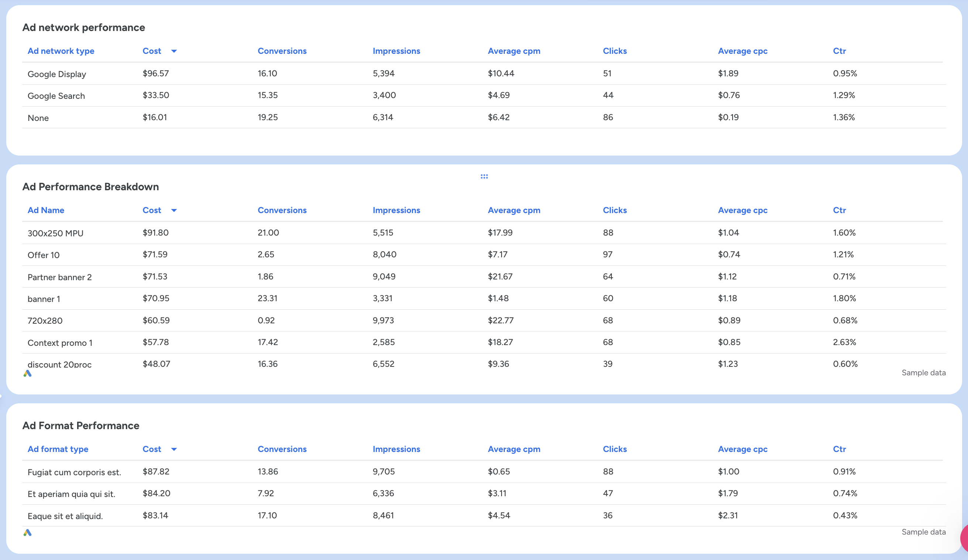Sort by Average cpc in Ad Performance Breakdown
Screen dimensions: 968x560
pos(743,211)
